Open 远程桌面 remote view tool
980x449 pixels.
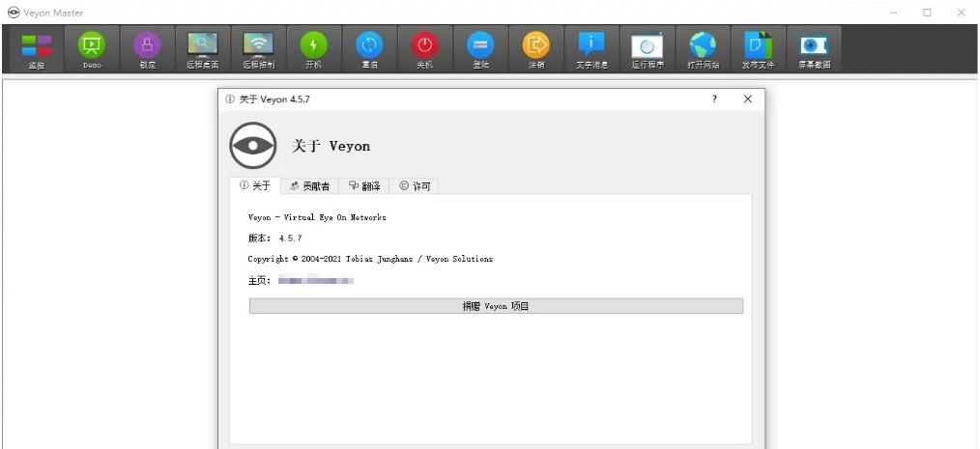tap(203, 49)
